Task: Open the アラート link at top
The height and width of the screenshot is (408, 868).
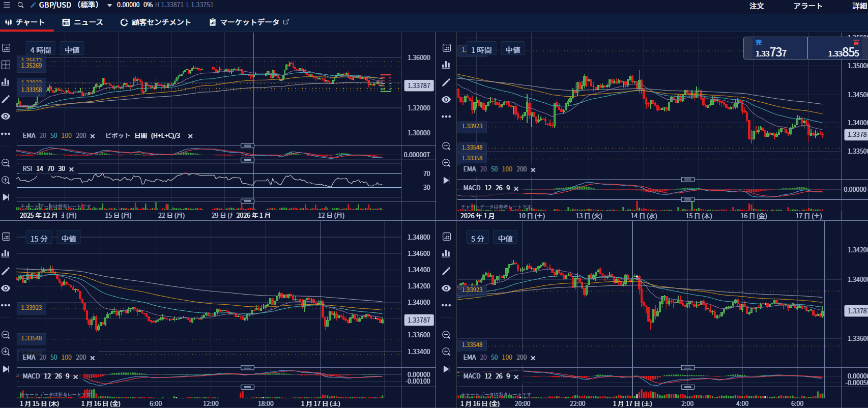Action: 807,6
